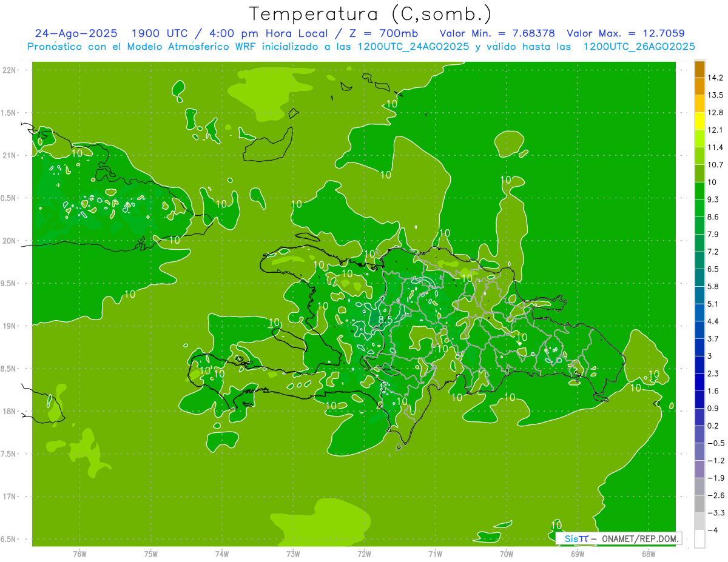The height and width of the screenshot is (562, 728).
Task: Click the "5.1" value on the color scale
Action: pos(714,304)
